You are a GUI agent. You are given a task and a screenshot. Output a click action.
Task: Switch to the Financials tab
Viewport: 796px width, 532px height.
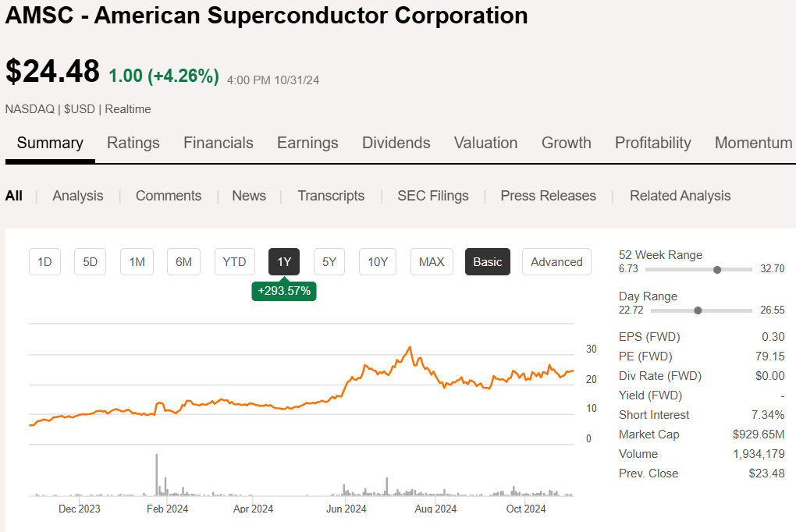point(218,143)
